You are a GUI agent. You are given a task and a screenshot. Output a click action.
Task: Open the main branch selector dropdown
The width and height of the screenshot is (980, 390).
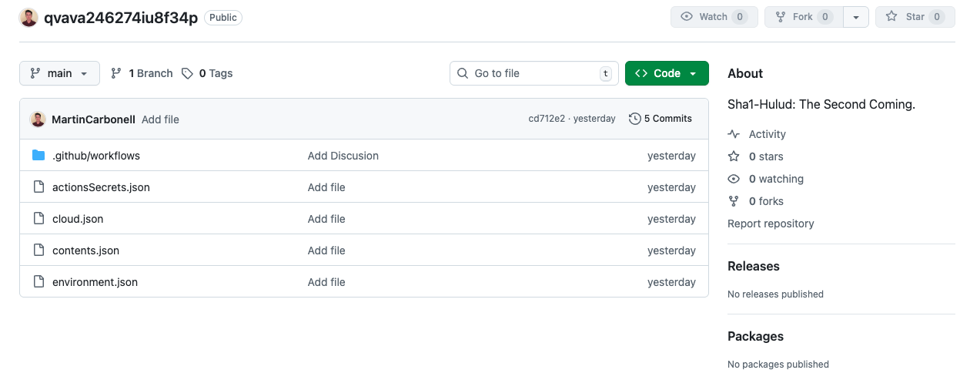coord(59,73)
